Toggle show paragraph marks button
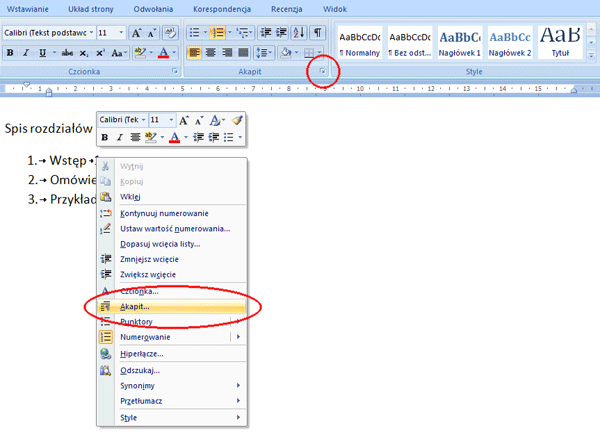Image resolution: width=600 pixels, height=437 pixels. (318, 33)
